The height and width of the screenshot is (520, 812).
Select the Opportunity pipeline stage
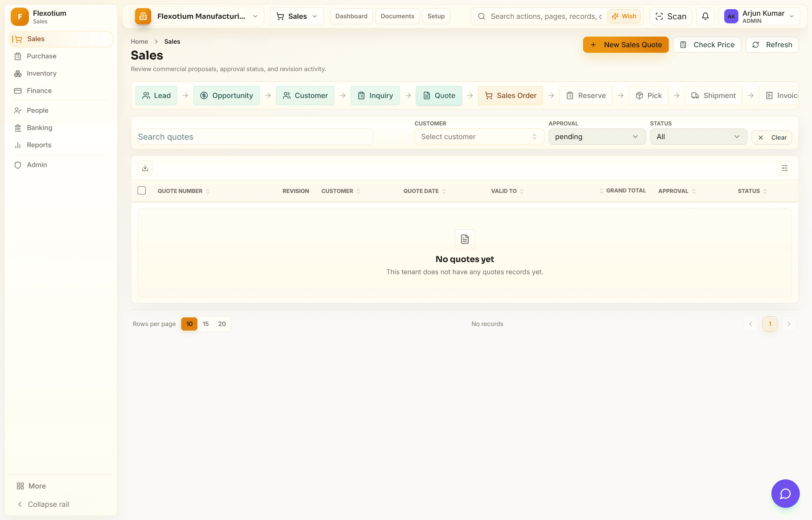coord(226,95)
